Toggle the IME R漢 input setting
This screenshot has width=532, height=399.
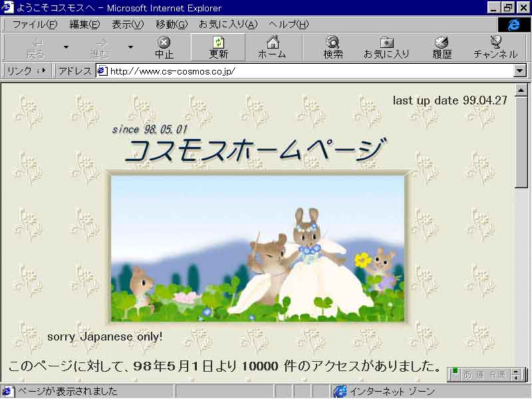click(497, 375)
